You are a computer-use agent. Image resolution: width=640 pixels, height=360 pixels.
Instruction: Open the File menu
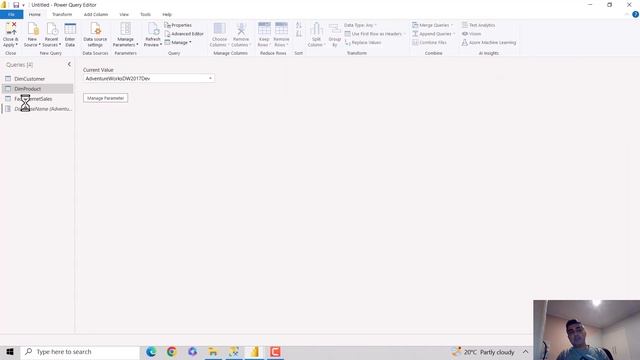coord(11,15)
